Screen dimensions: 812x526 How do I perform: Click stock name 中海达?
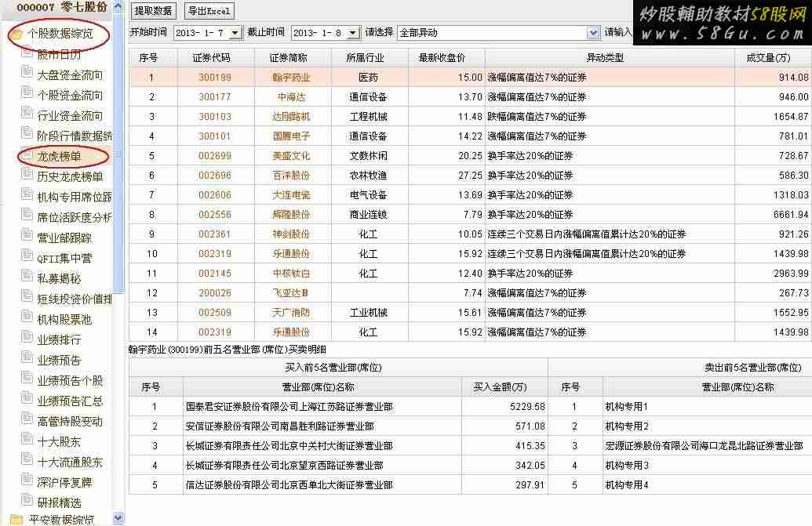[x=292, y=97]
